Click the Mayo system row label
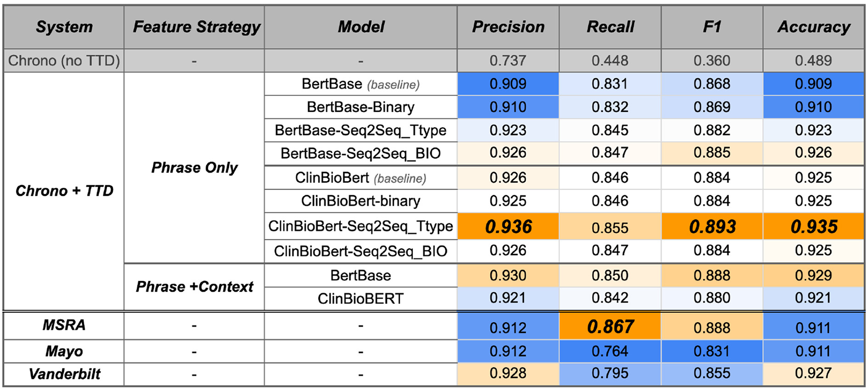The width and height of the screenshot is (868, 391). point(64,351)
